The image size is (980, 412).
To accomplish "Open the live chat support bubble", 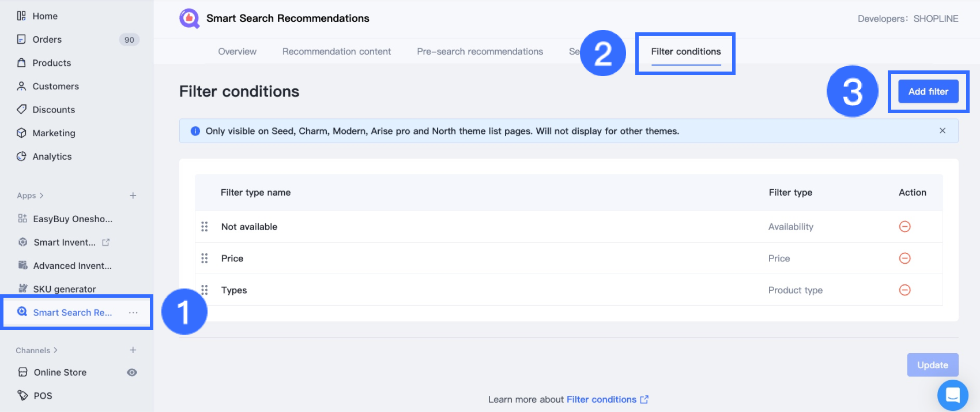I will [952, 395].
